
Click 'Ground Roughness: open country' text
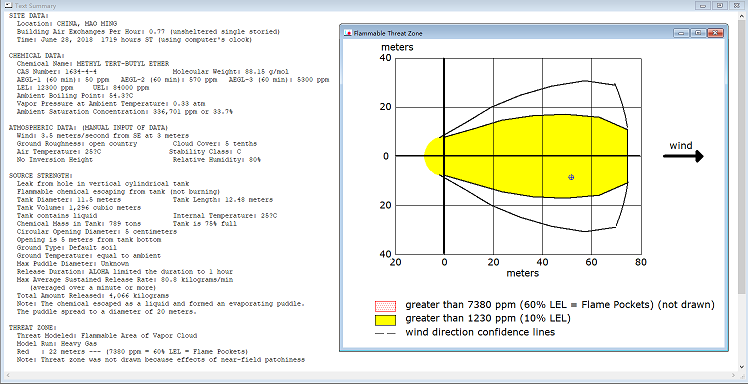76,144
